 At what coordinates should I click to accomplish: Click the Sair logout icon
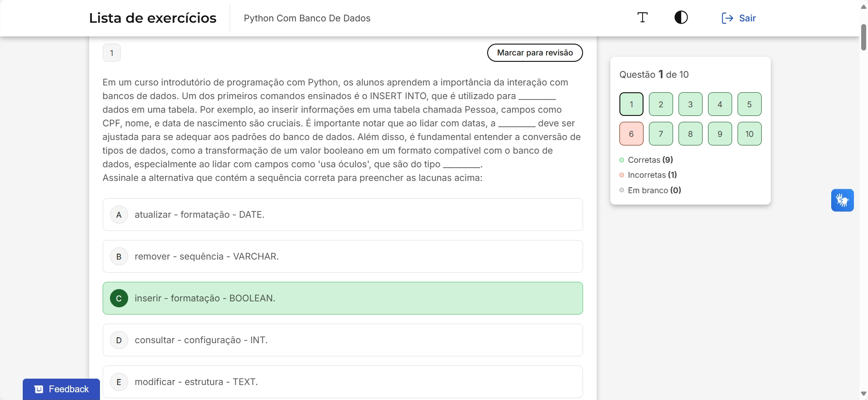pos(727,18)
